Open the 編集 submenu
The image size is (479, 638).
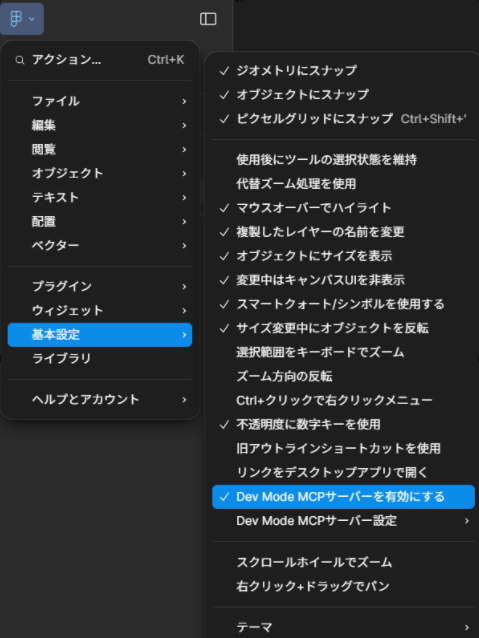100,125
